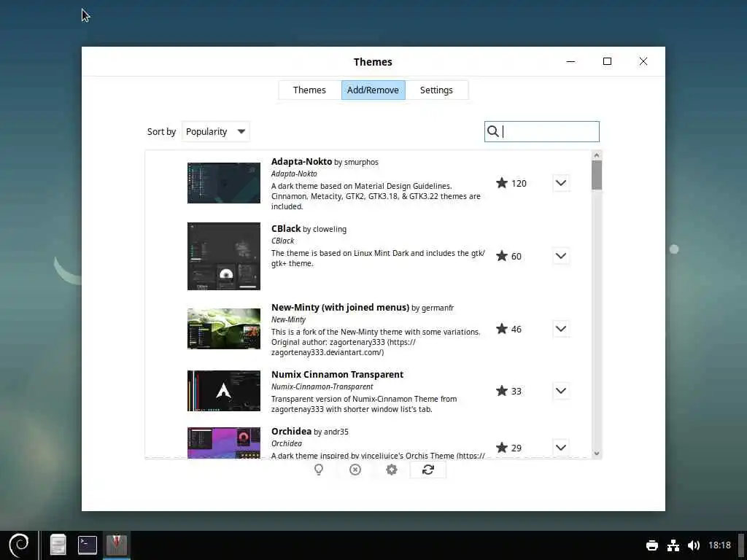Click the gear icon below theme list
Screen dimensions: 747x560
coord(392,470)
